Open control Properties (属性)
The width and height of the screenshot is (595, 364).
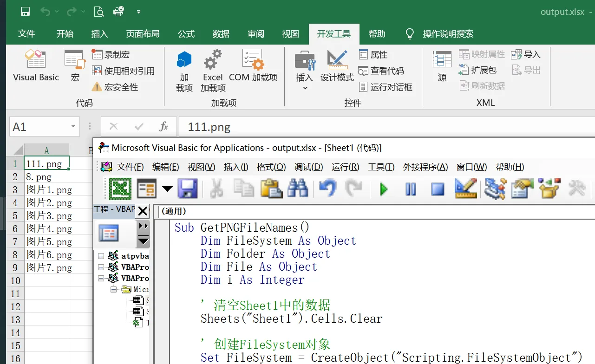[373, 54]
